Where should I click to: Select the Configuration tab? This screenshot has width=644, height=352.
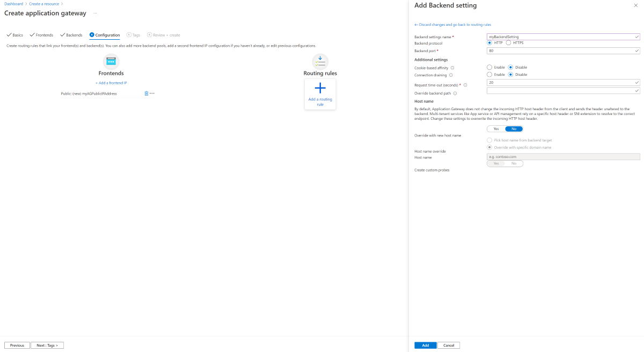[105, 35]
